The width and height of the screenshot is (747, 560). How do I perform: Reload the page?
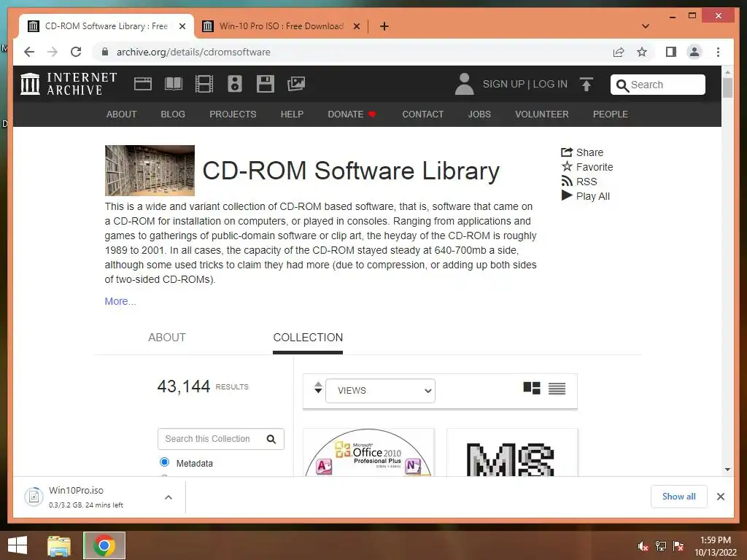point(76,52)
